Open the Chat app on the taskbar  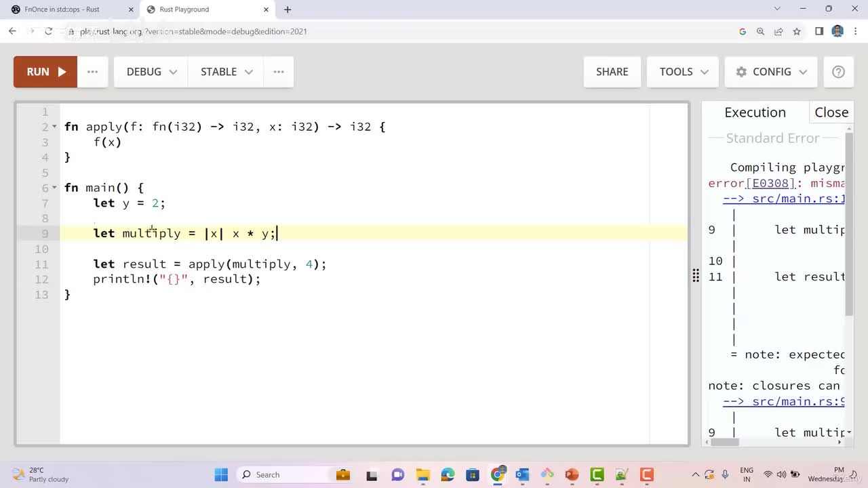coord(397,474)
